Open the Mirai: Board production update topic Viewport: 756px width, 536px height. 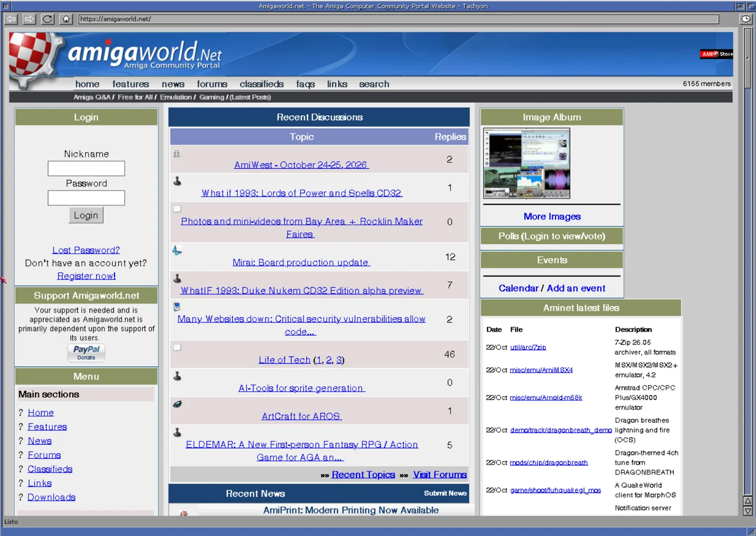click(x=301, y=263)
